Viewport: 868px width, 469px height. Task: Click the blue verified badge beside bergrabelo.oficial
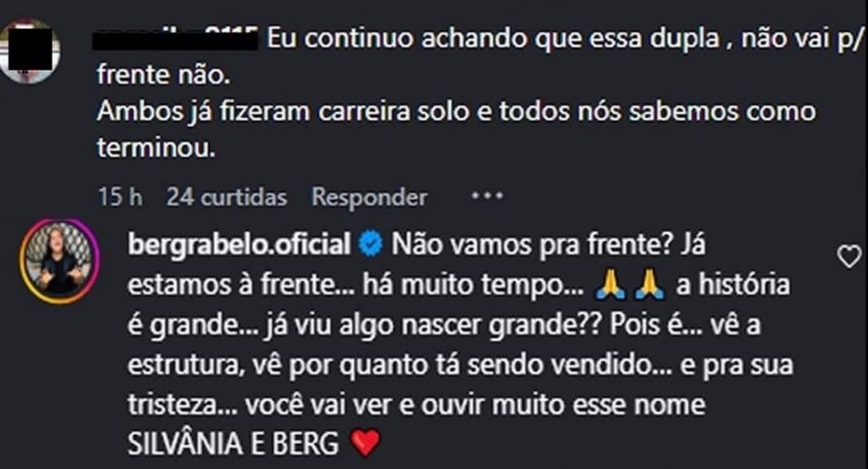(370, 244)
